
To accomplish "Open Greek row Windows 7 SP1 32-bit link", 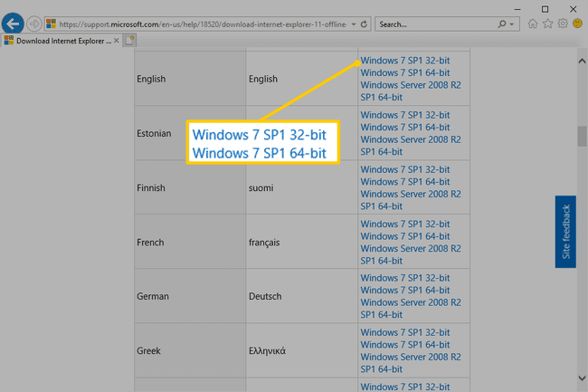I will point(405,332).
